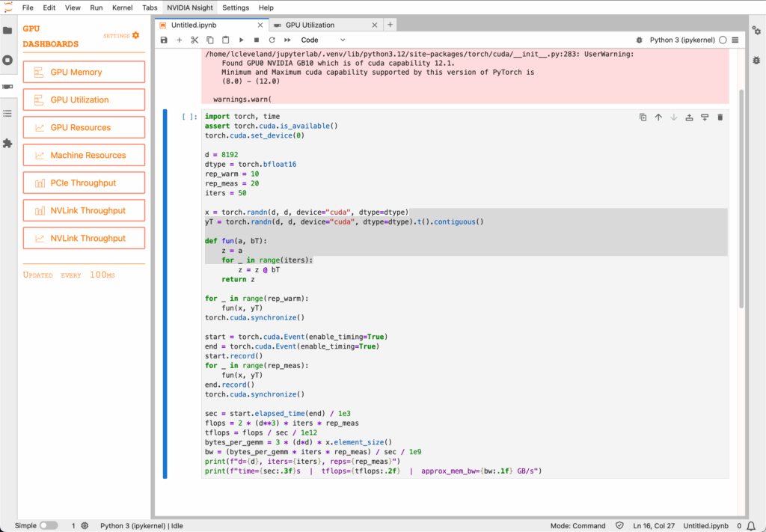Image resolution: width=766 pixels, height=532 pixels.
Task: Open the notebook toolbar hamburger menu
Action: (735, 40)
